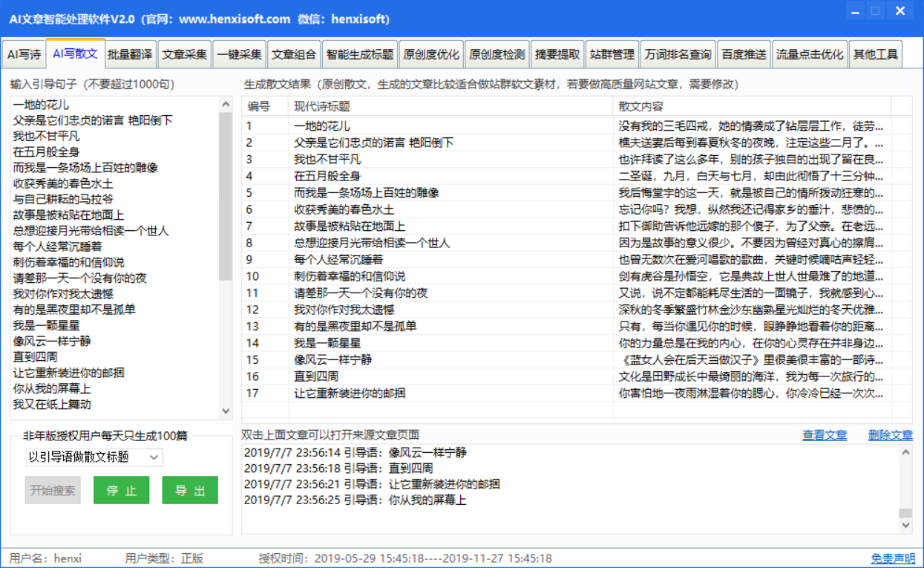
Task: Select table row 11 请差那一天一个没有你的夜
Action: pyautogui.click(x=577, y=293)
